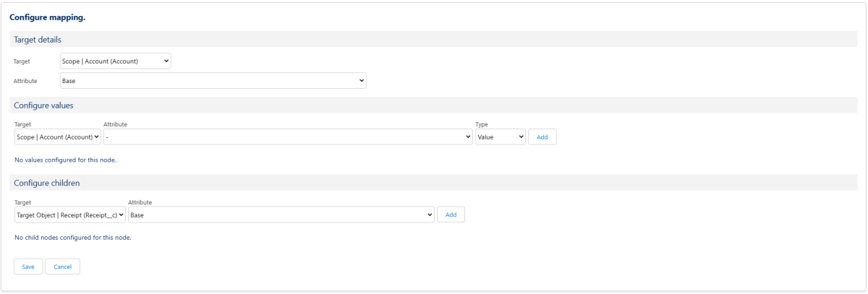Click Add button in Configure children section
Screen dimensions: 868x294
click(451, 215)
